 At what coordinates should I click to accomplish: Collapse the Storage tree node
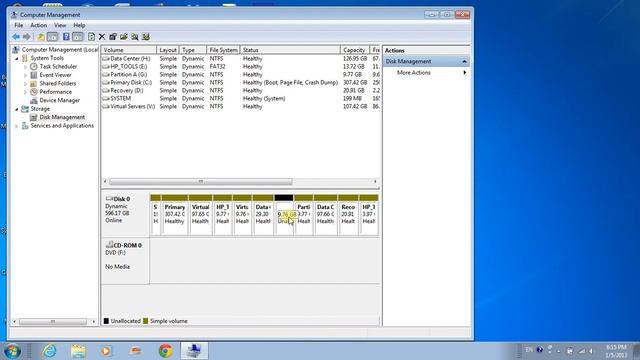pyautogui.click(x=17, y=109)
